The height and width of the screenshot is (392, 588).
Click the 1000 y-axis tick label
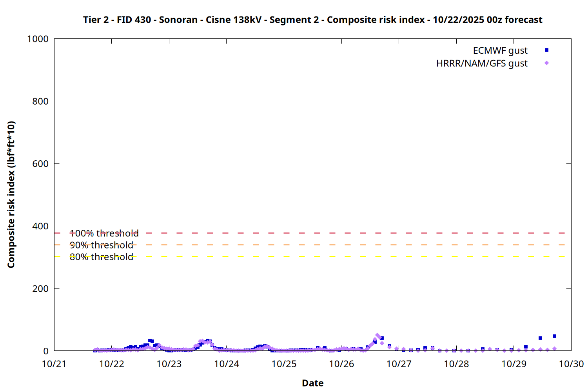point(38,39)
